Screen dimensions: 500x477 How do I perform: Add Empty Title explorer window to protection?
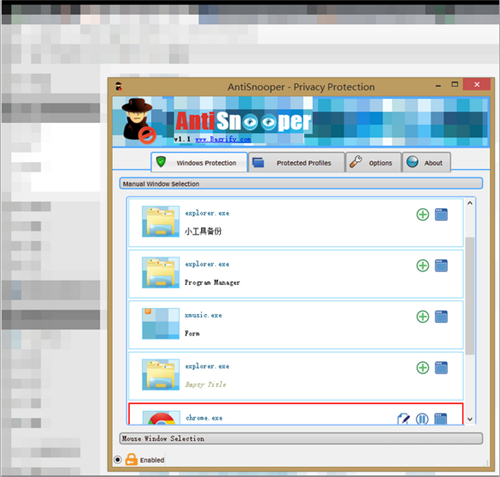pos(423,368)
